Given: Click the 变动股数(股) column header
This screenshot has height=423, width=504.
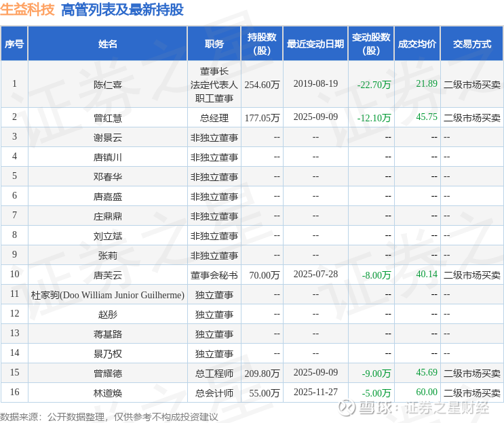Looking at the screenshot, I should [371, 44].
